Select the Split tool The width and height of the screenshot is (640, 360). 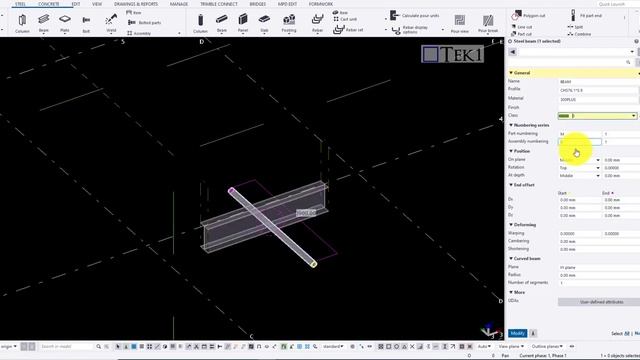click(576, 27)
